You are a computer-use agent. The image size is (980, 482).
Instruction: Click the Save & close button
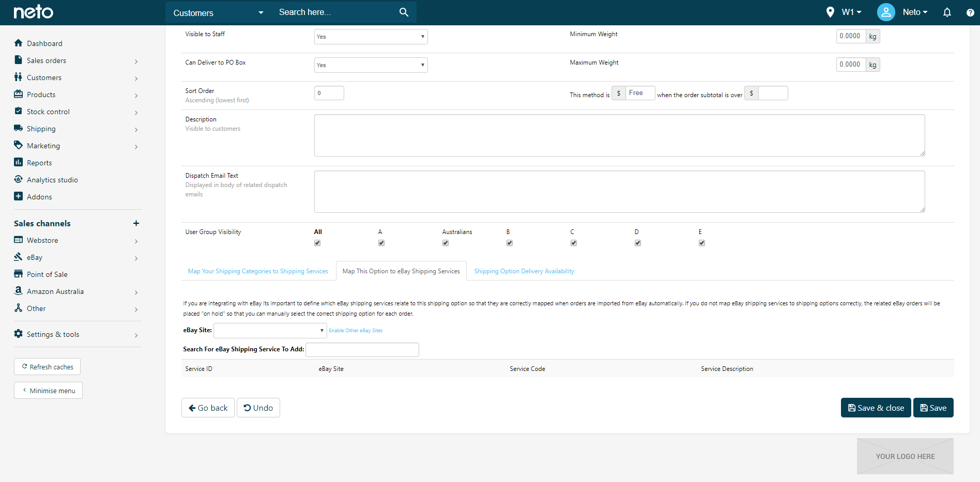876,408
